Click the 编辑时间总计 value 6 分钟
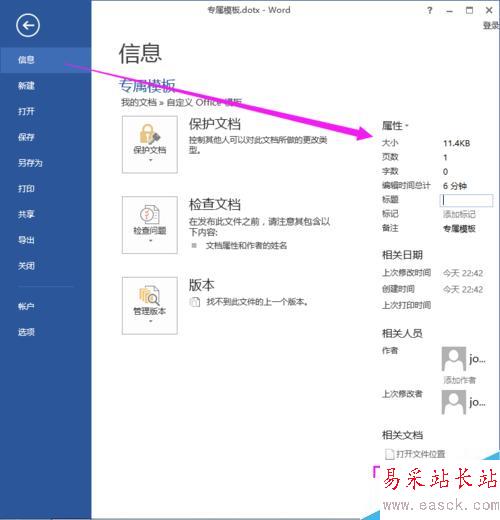 pos(455,186)
